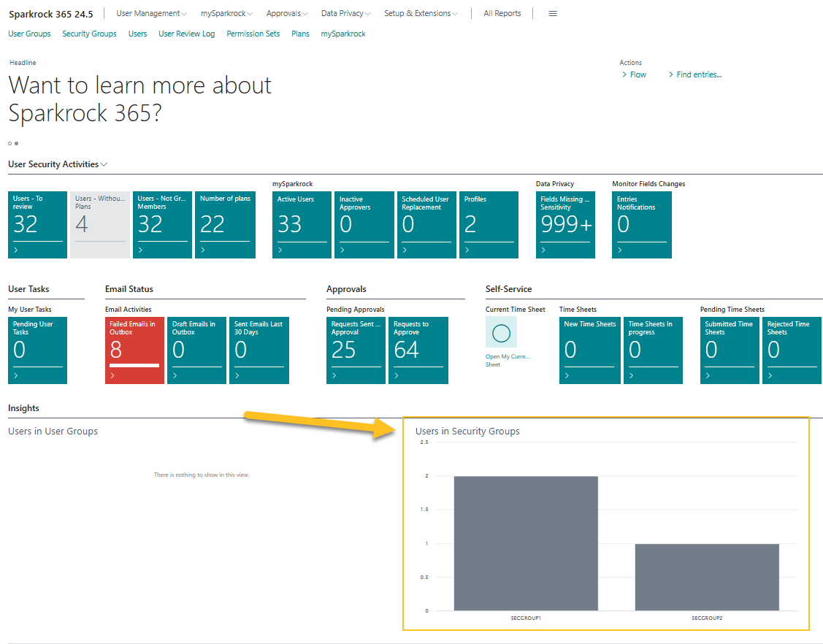Open the Users - To review tile
Viewport: 823px width, 644px height.
coord(37,225)
